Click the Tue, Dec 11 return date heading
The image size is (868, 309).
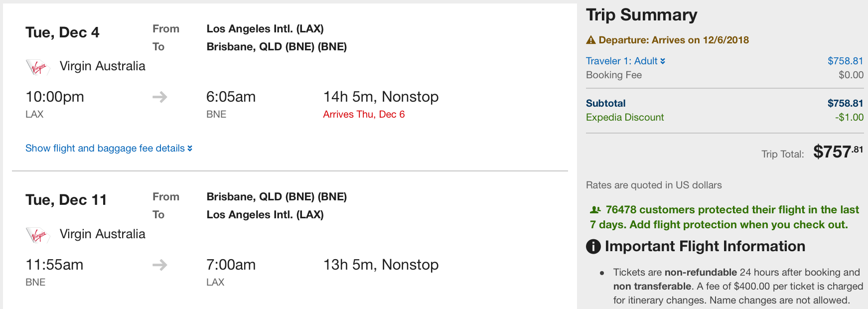pos(66,200)
